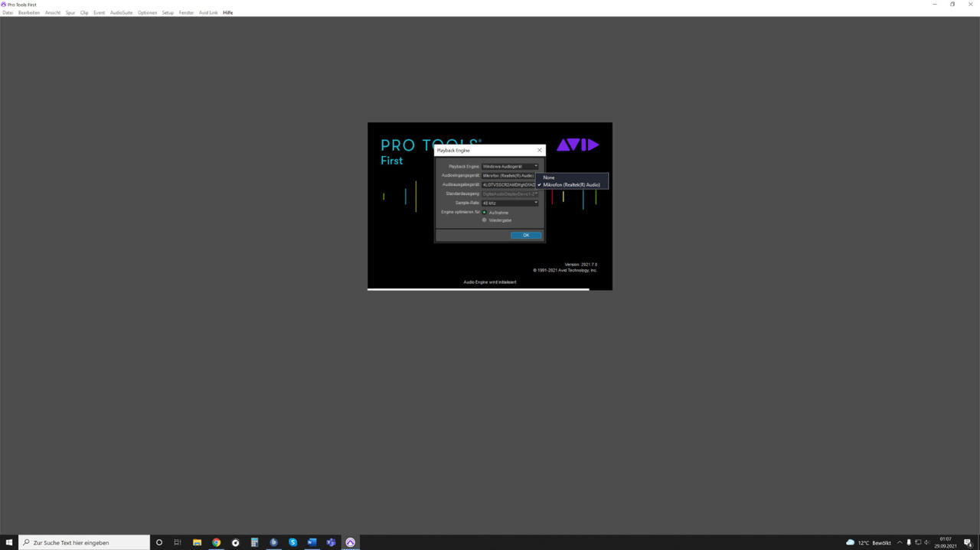Open the round blue app before Skype

(x=273, y=542)
